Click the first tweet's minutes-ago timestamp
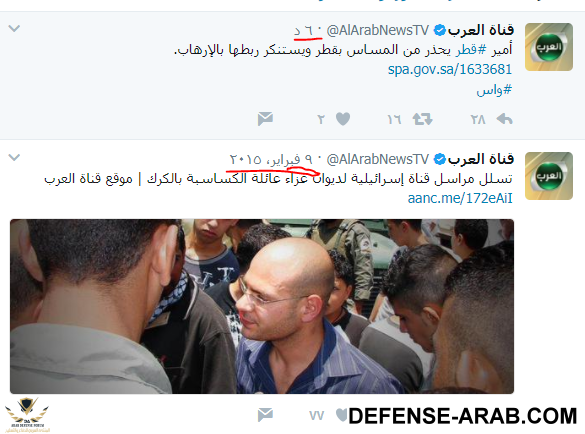 tap(304, 31)
